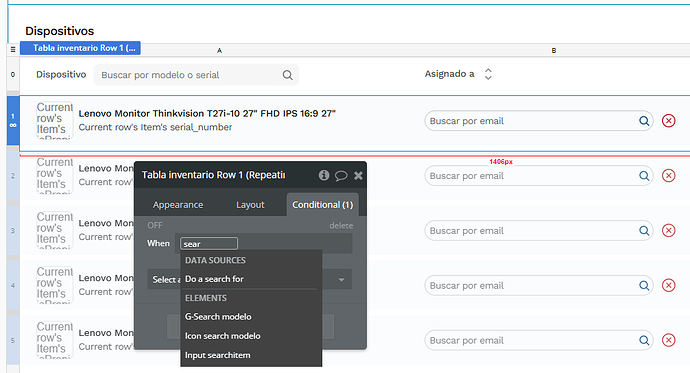
Task: Click row 4 Buscar por email field
Action: pos(539,285)
